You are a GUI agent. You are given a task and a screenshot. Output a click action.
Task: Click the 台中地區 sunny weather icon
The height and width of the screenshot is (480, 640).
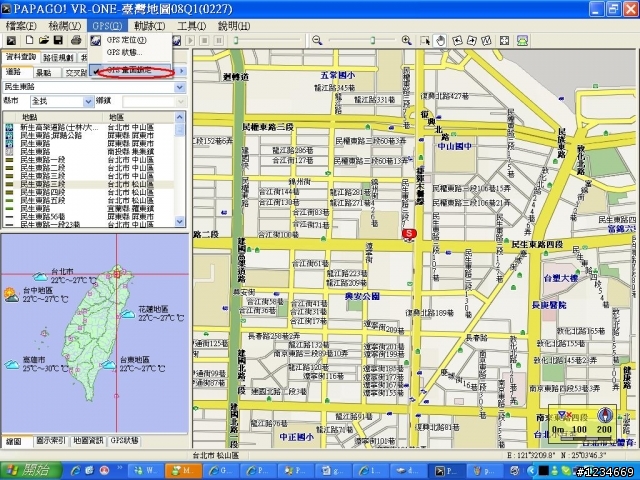(11, 295)
